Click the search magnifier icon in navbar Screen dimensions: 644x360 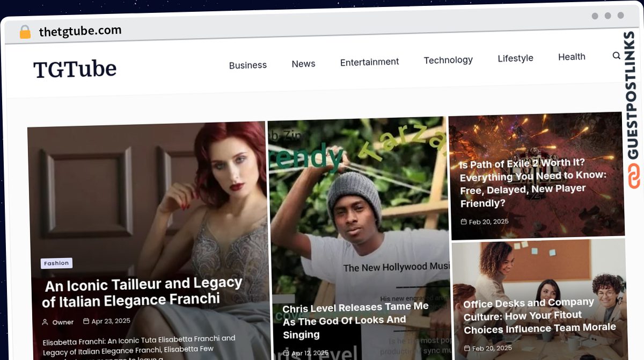tap(616, 55)
